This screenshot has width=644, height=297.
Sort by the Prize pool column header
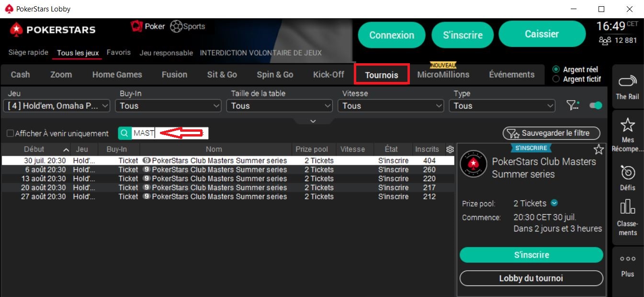[x=312, y=149]
